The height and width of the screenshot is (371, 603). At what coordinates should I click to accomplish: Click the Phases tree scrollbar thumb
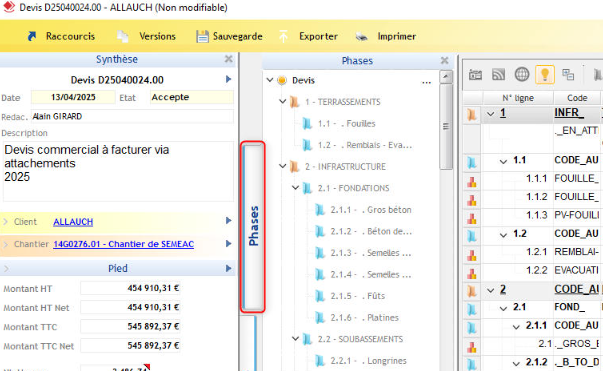tap(446, 126)
